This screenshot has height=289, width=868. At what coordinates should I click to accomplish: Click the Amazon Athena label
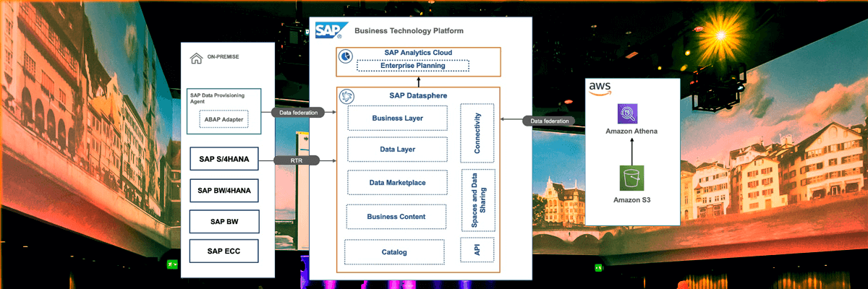click(x=631, y=131)
